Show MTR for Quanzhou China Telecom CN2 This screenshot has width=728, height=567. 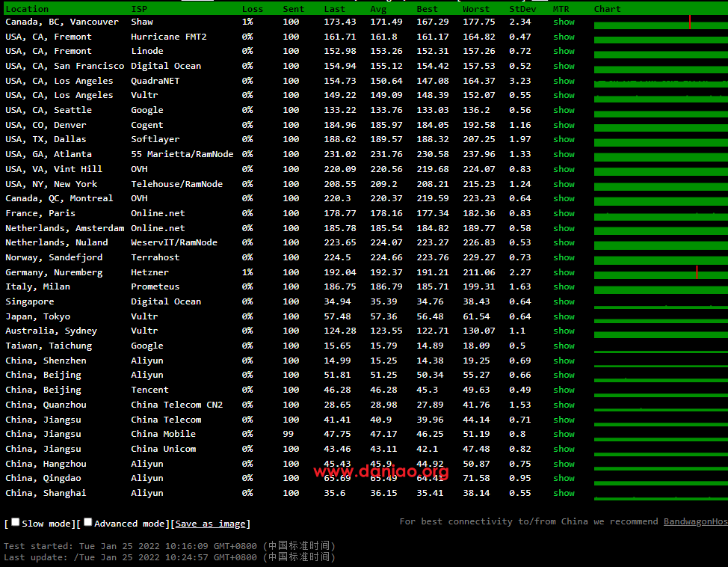[564, 405]
